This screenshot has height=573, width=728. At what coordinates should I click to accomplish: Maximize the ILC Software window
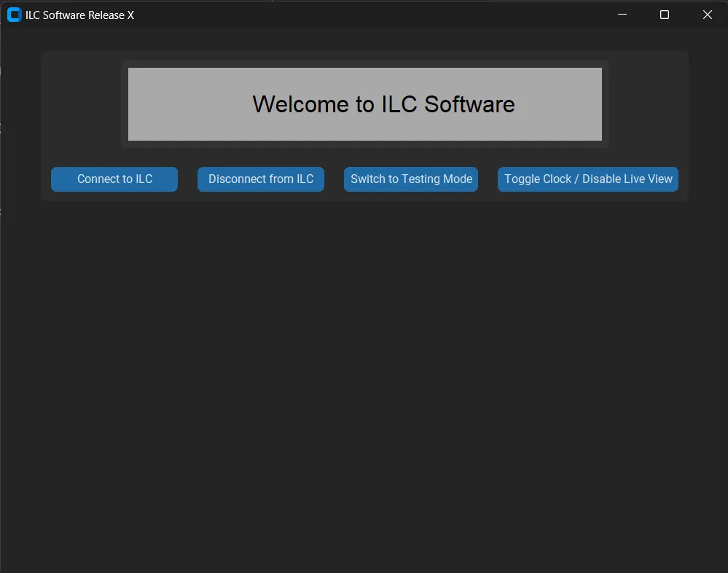coord(664,14)
